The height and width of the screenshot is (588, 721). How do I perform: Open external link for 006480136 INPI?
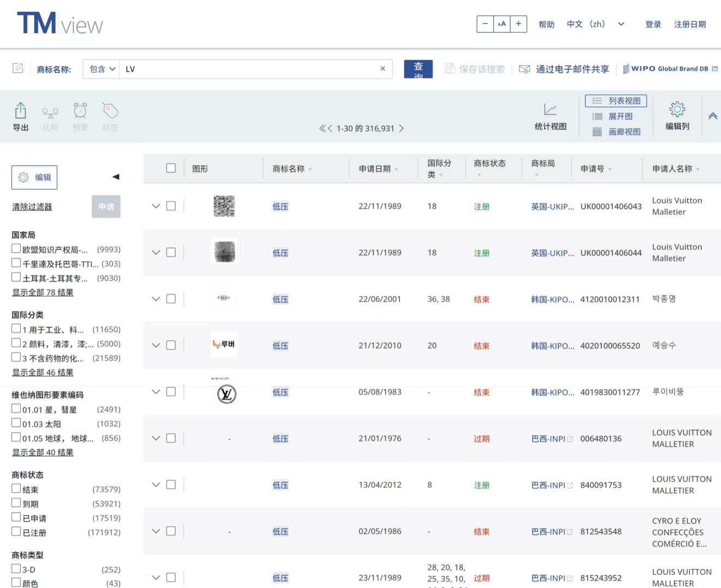pos(570,439)
